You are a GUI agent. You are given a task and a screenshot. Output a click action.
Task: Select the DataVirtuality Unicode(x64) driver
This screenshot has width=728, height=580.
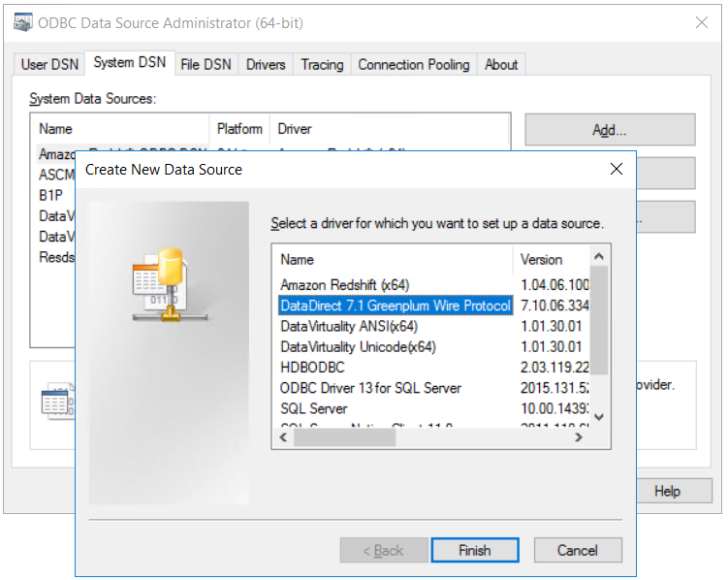coord(358,347)
